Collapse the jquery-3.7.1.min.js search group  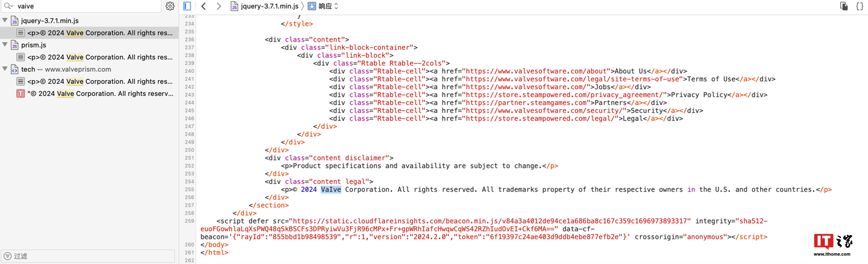tap(5, 20)
